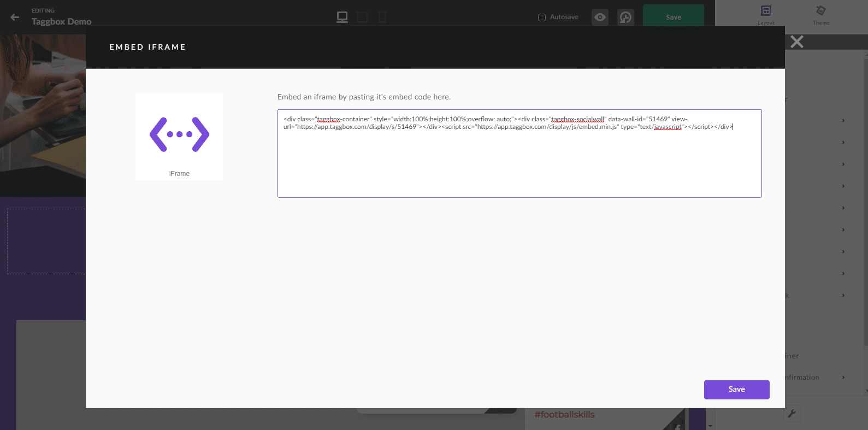
Task: Open revision history clock icon
Action: coord(625,17)
